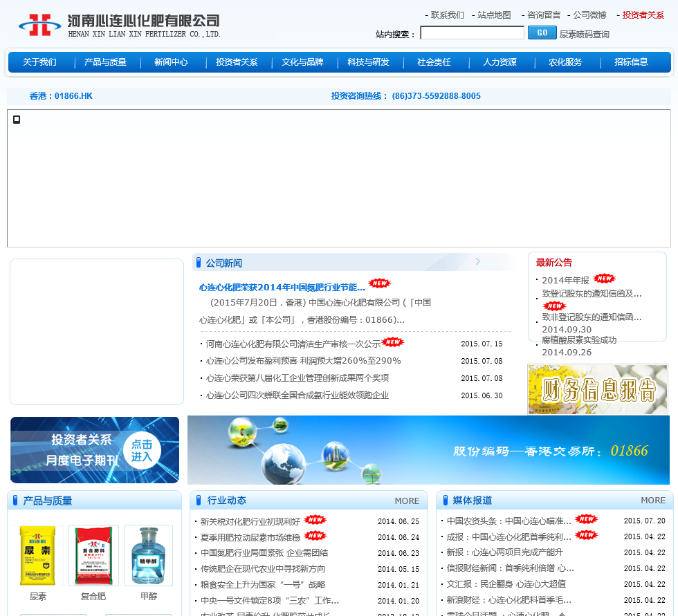Image resolution: width=678 pixels, height=616 pixels.
Task: Click MORE in 媒体报道 section
Action: [x=653, y=501]
